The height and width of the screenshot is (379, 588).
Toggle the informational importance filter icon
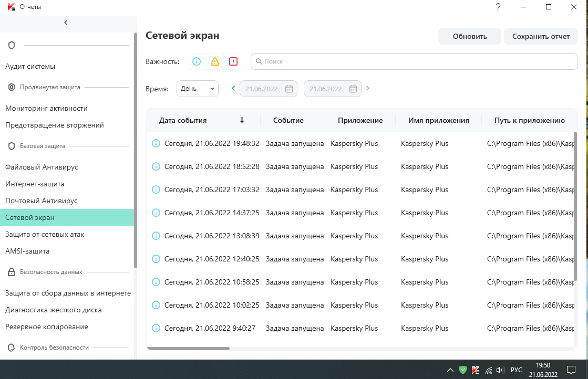pos(197,61)
